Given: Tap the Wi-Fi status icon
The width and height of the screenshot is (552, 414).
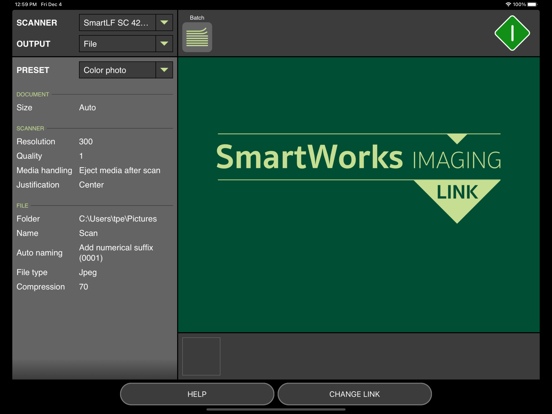Looking at the screenshot, I should click(x=508, y=4).
